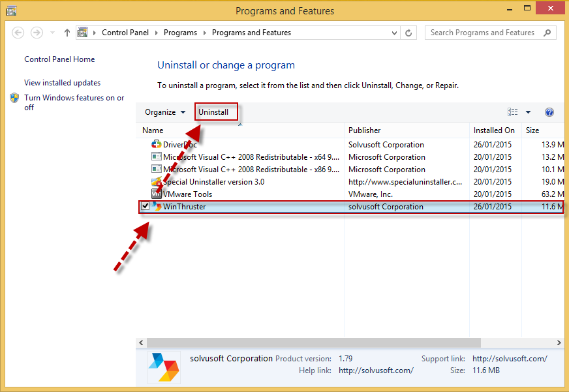This screenshot has width=569, height=392.
Task: Select Special Uninstaller version 3.0 entry
Action: click(x=214, y=182)
